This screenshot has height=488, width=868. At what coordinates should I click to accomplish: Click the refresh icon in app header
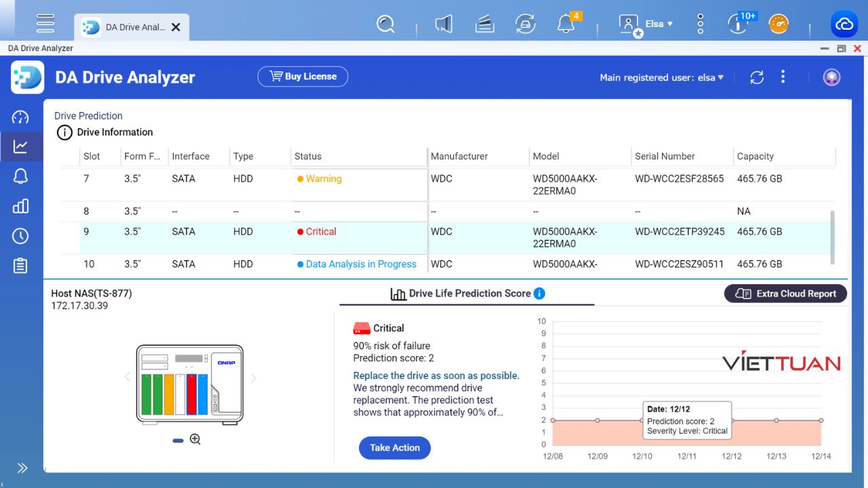pyautogui.click(x=757, y=77)
